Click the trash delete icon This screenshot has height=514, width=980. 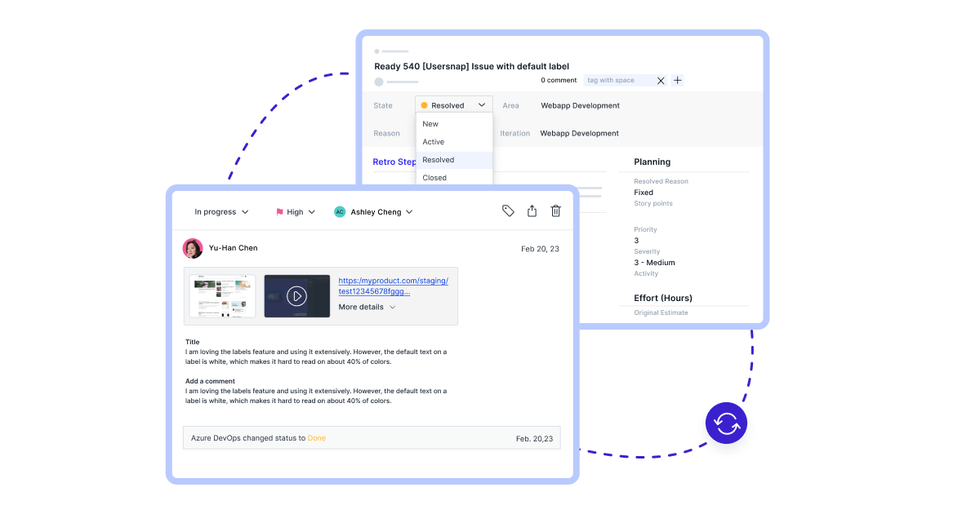click(x=555, y=210)
